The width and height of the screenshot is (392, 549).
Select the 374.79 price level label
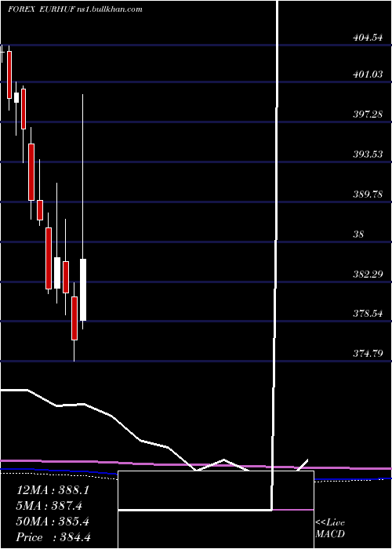coord(367,353)
